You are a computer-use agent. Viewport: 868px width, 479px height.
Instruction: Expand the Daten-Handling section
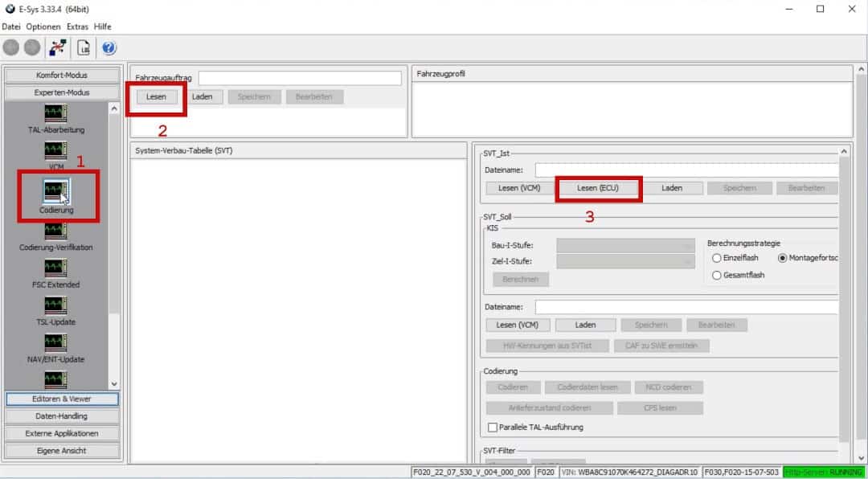[62, 416]
